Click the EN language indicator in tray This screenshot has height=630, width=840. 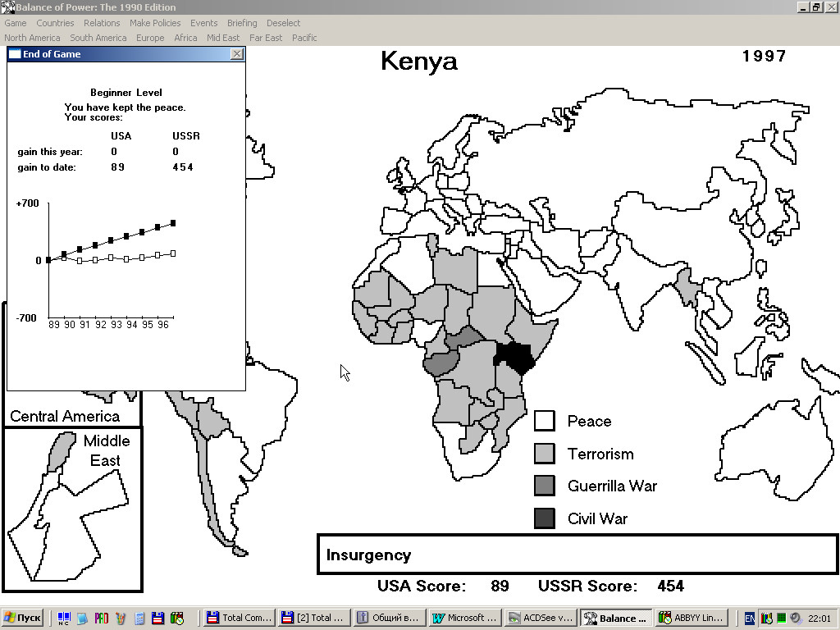(x=750, y=619)
